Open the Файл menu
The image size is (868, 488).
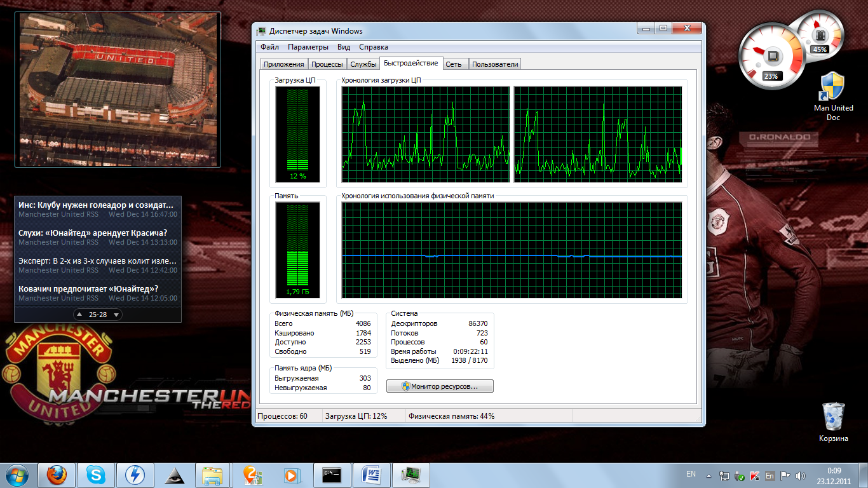269,47
